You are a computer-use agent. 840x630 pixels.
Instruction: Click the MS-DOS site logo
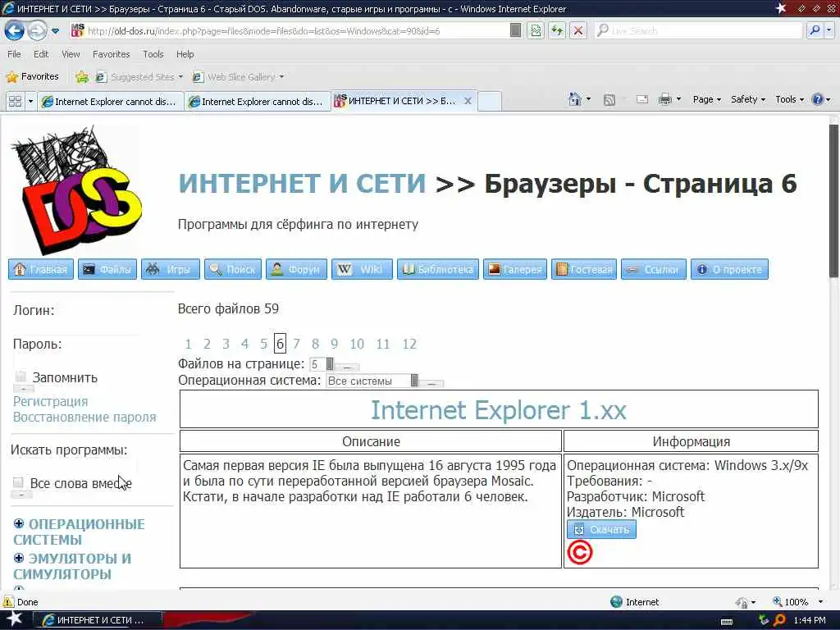point(76,190)
